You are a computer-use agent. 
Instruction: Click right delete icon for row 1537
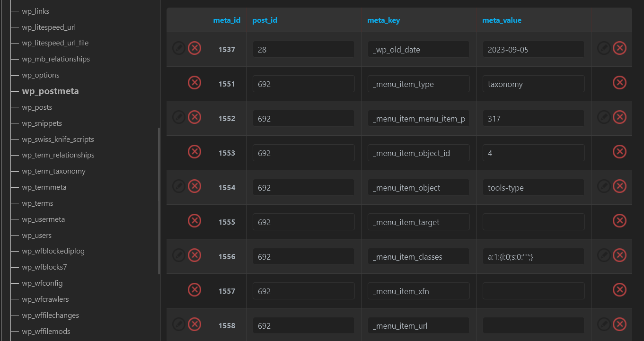click(619, 48)
